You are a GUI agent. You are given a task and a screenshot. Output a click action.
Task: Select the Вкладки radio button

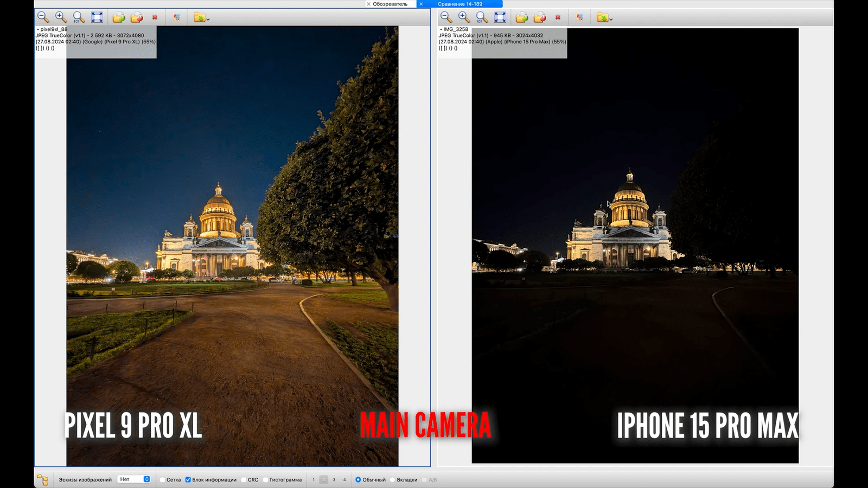pyautogui.click(x=392, y=480)
